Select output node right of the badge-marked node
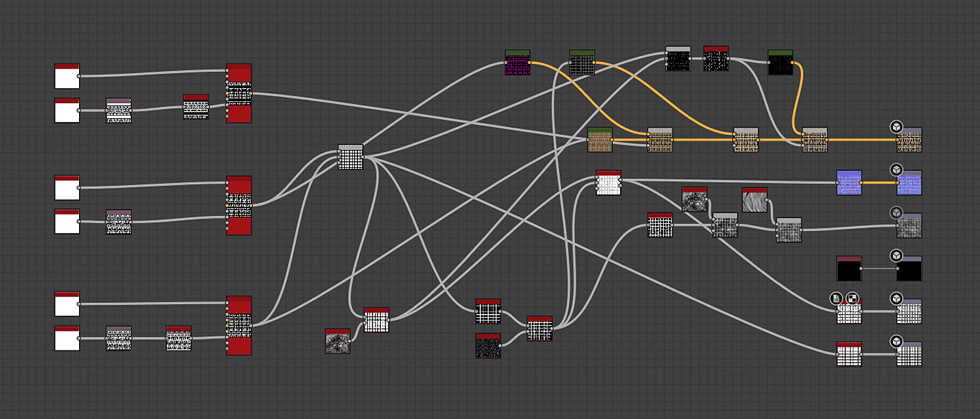980x419 pixels. (909, 311)
